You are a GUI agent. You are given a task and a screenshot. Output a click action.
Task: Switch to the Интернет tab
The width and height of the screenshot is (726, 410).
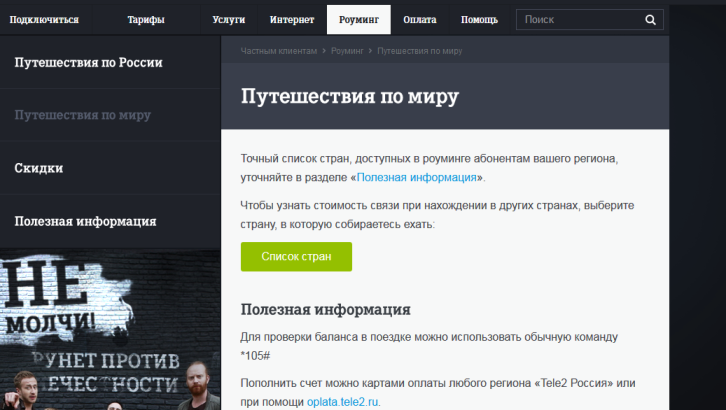(x=291, y=19)
